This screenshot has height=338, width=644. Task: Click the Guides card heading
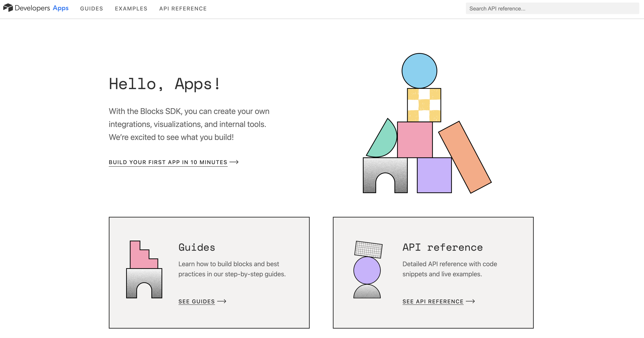click(x=196, y=247)
